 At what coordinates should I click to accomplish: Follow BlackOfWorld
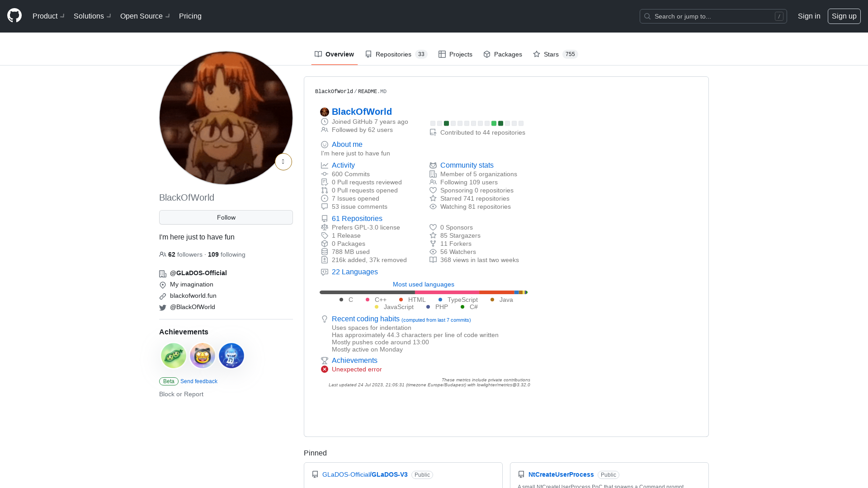(x=226, y=217)
